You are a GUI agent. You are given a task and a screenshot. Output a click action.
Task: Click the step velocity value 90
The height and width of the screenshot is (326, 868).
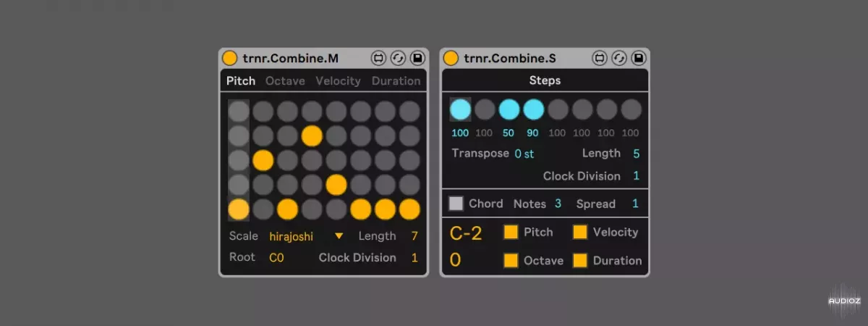click(534, 133)
